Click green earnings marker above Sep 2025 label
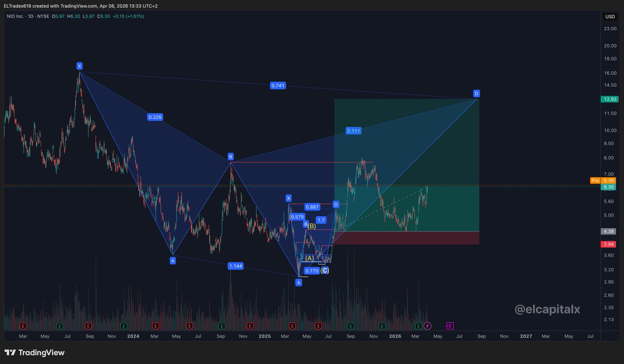 click(352, 326)
